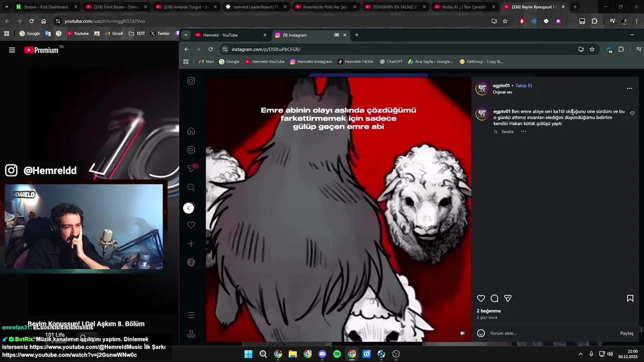The image size is (644, 362).
Task: Click 'Yanıtla' reply link under comment
Action: pos(507,132)
